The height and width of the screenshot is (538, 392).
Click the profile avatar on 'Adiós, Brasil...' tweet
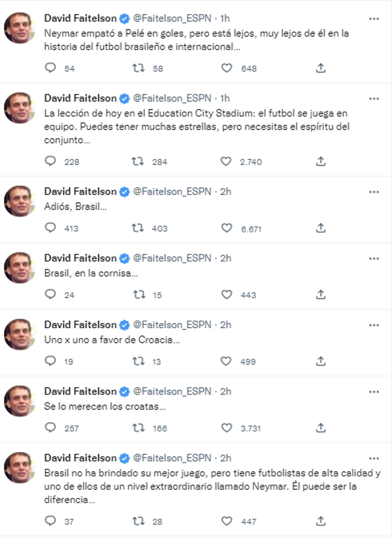point(19,201)
